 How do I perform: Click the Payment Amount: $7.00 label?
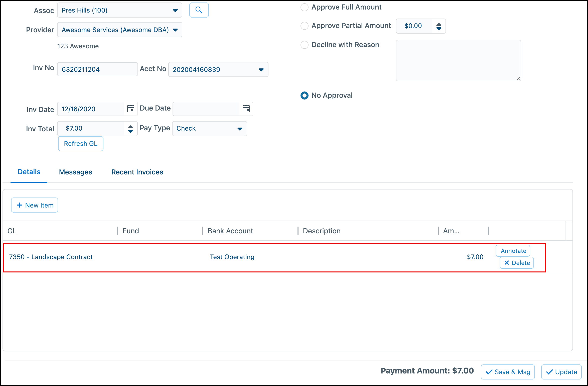click(427, 371)
